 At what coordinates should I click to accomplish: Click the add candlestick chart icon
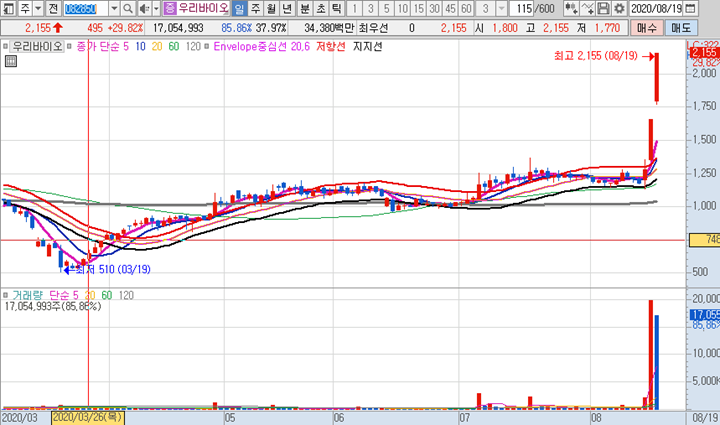click(571, 8)
